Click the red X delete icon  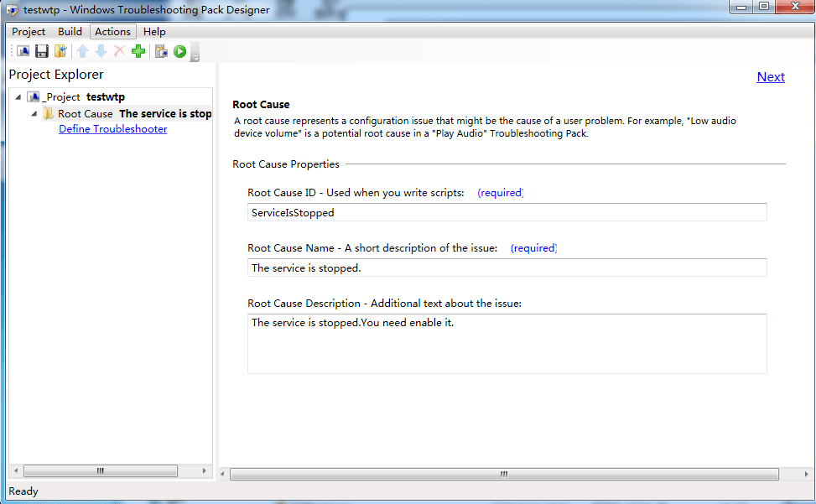pos(120,51)
